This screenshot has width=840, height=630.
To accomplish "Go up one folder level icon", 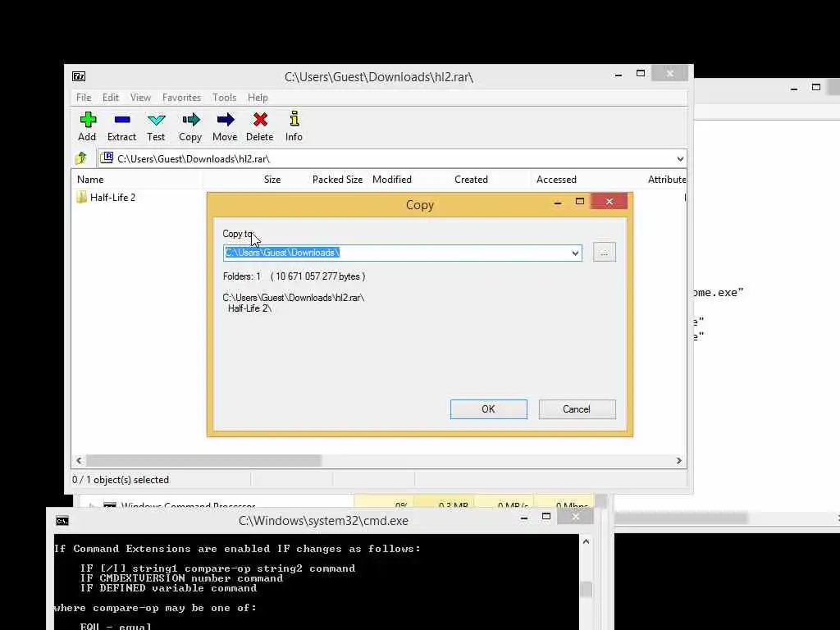I will click(81, 158).
